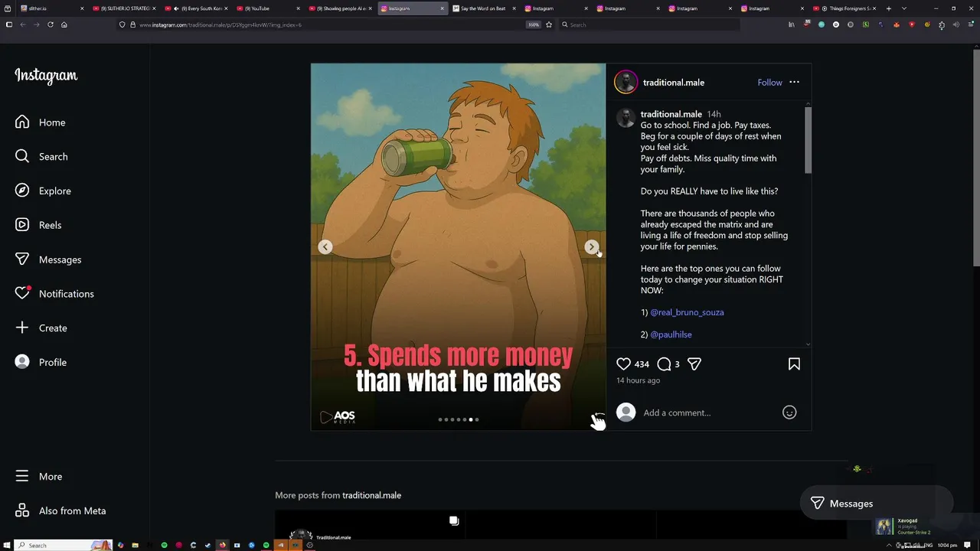Screen dimensions: 980x551
Task: Share the post with paper plane icon
Action: click(x=694, y=364)
